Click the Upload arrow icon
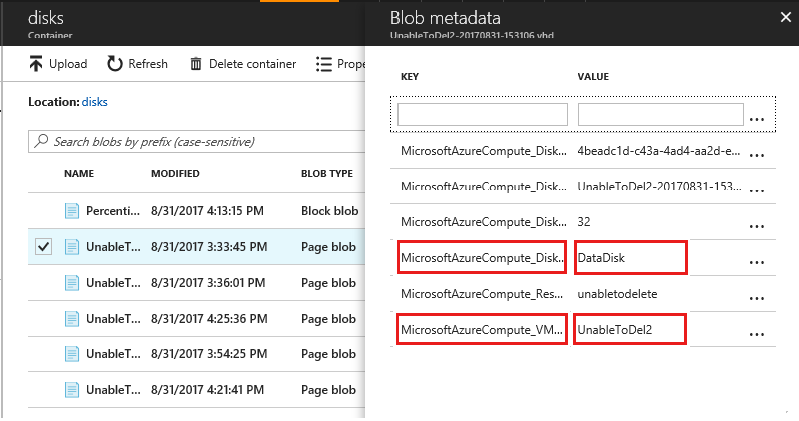This screenshot has width=799, height=421. [37, 64]
